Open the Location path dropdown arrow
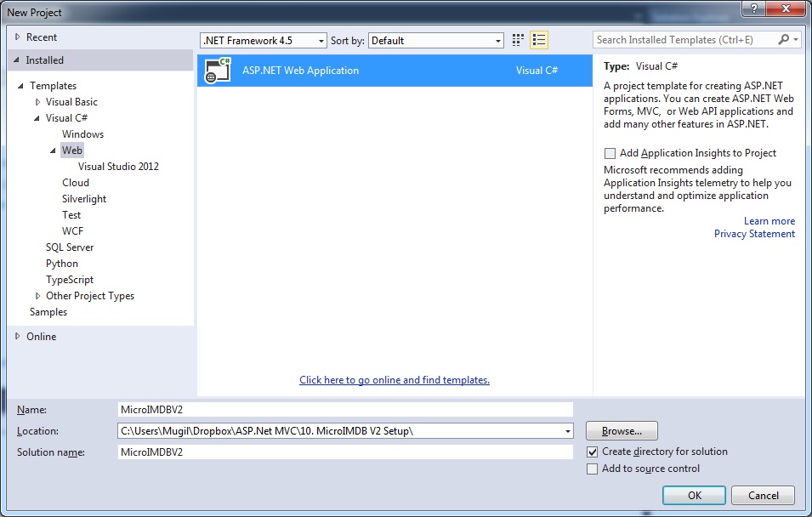This screenshot has height=517, width=812. [x=568, y=431]
